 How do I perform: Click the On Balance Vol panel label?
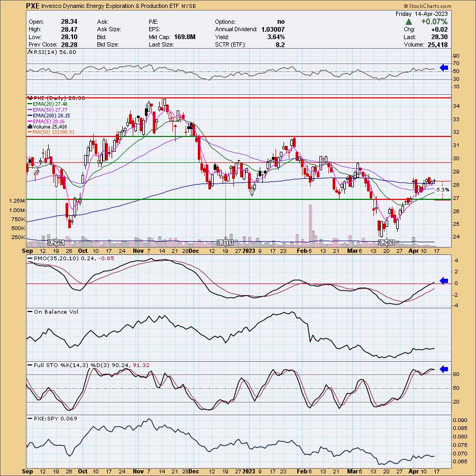[x=53, y=312]
